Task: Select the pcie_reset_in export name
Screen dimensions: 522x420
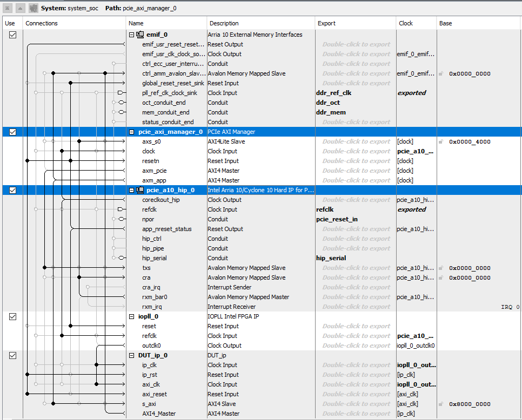Action: 337,219
